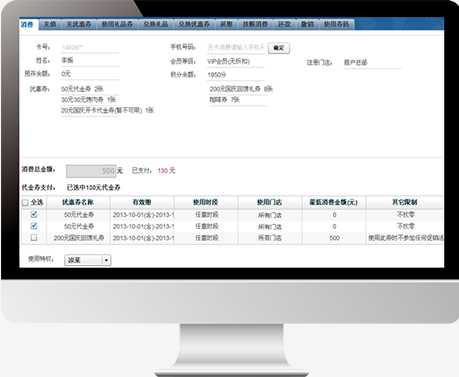Uncheck the first 50元代金券 row checkbox
This screenshot has width=459, height=377.
tap(34, 214)
